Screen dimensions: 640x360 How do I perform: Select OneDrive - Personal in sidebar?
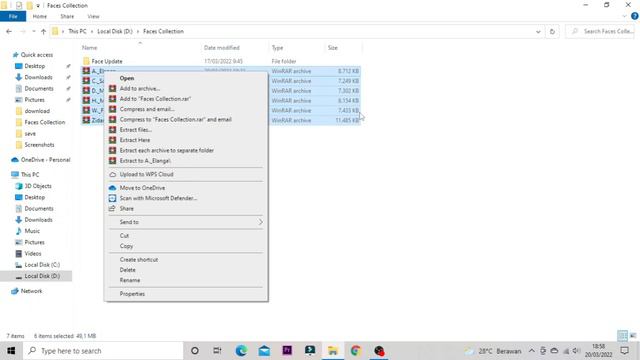click(x=45, y=160)
